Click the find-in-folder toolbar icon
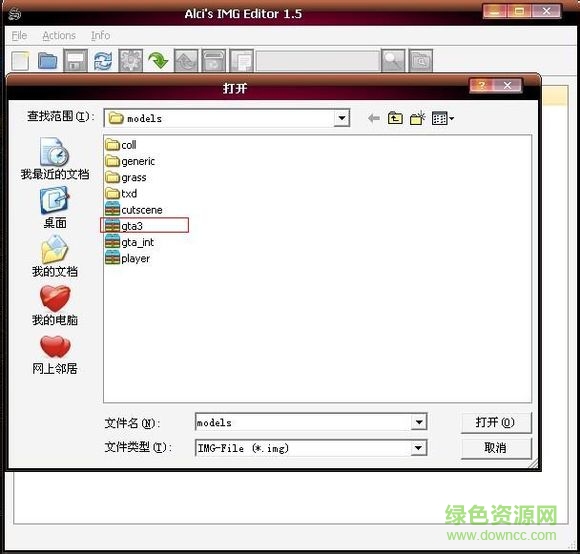 421,60
